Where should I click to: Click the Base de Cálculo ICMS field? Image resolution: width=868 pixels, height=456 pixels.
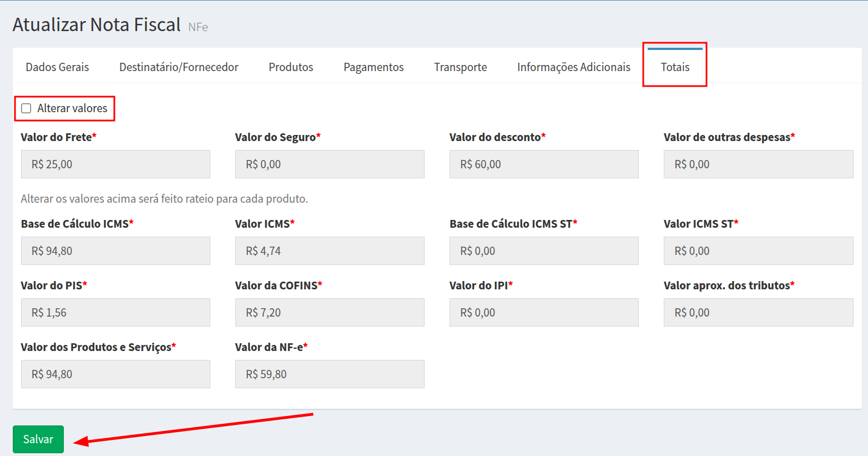115,251
